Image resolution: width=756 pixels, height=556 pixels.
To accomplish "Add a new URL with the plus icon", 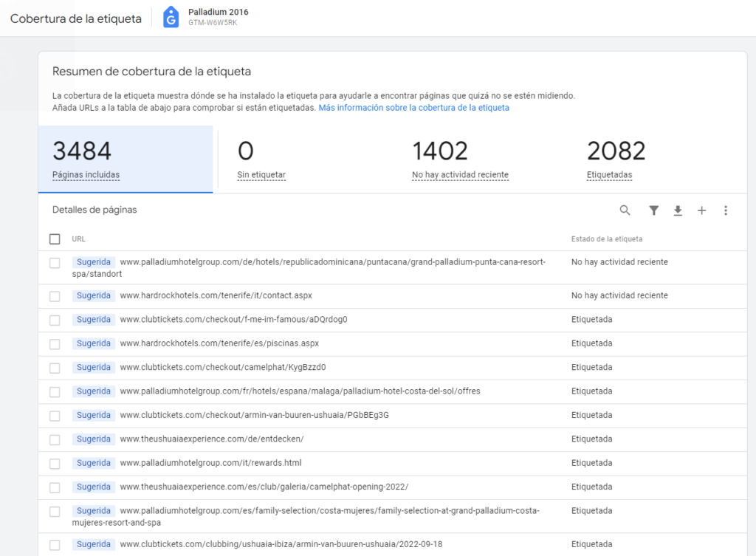I will tap(702, 210).
